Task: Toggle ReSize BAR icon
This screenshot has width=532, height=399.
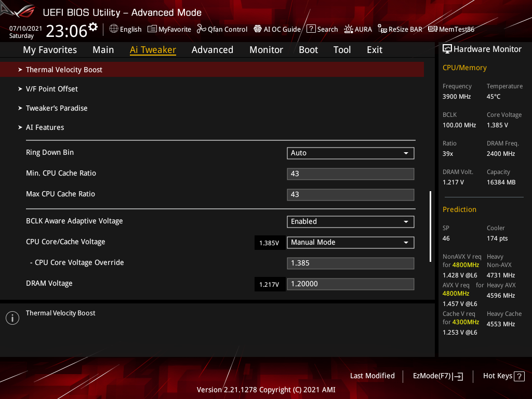Action: tap(382, 29)
